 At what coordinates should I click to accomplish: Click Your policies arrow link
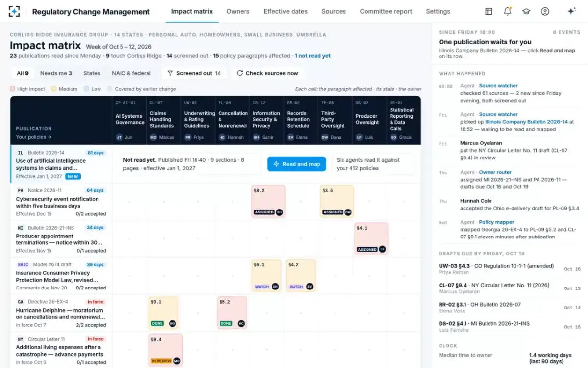point(34,137)
